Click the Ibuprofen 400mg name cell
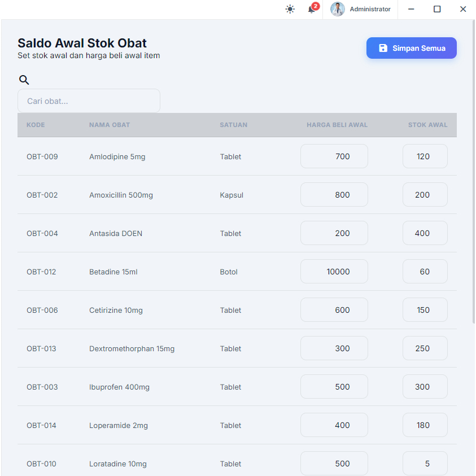This screenshot has height=476, width=476. pos(119,387)
